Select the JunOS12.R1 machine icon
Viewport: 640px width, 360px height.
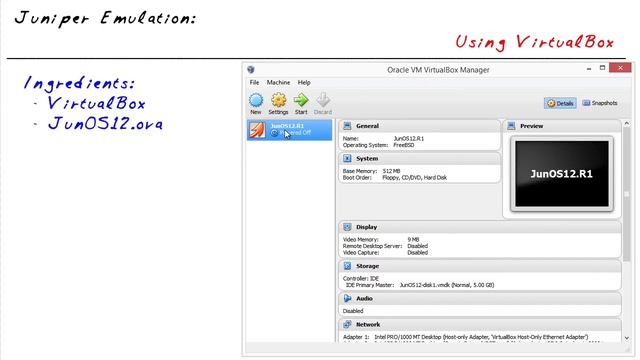pyautogui.click(x=257, y=130)
